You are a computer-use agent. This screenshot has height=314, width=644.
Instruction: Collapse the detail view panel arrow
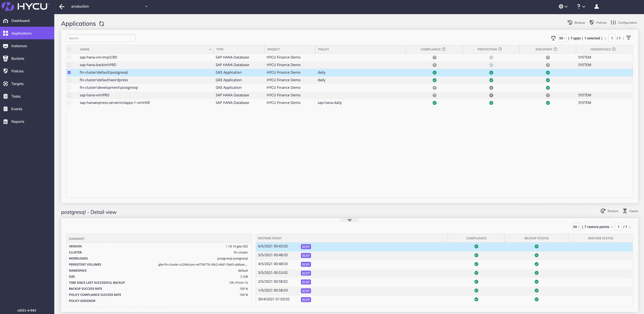tap(350, 220)
